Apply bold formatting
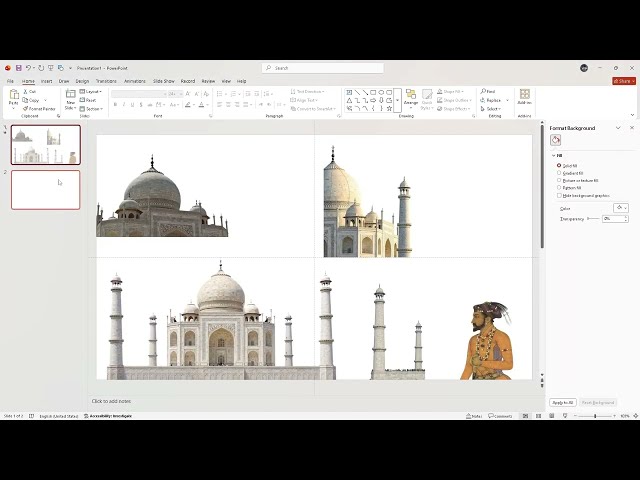This screenshot has width=640, height=480. click(x=116, y=105)
